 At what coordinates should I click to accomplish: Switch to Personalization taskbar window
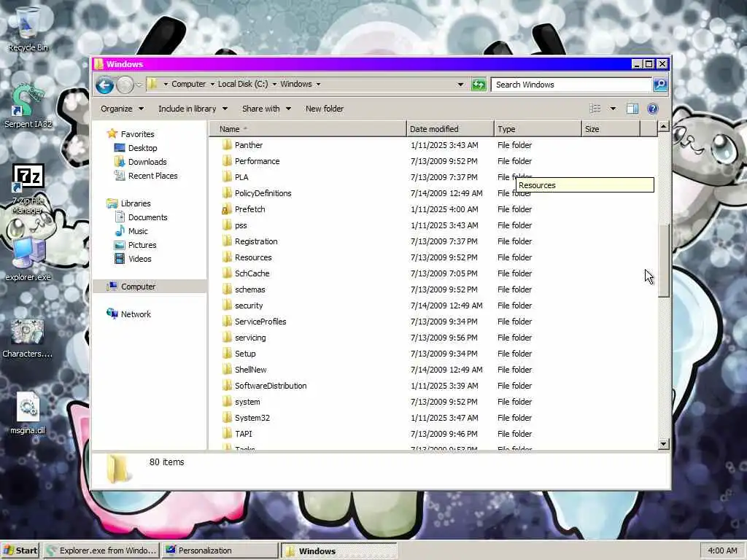click(220, 551)
